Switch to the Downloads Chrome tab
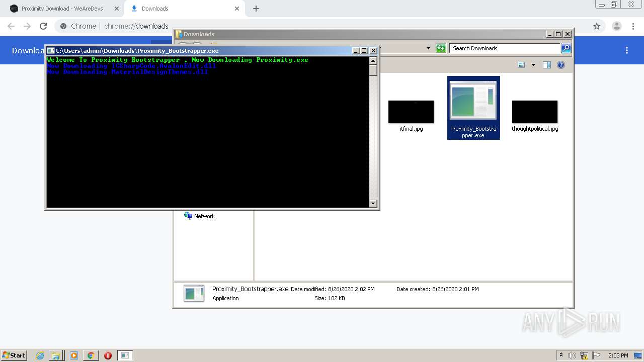This screenshot has height=362, width=644. coord(184,9)
